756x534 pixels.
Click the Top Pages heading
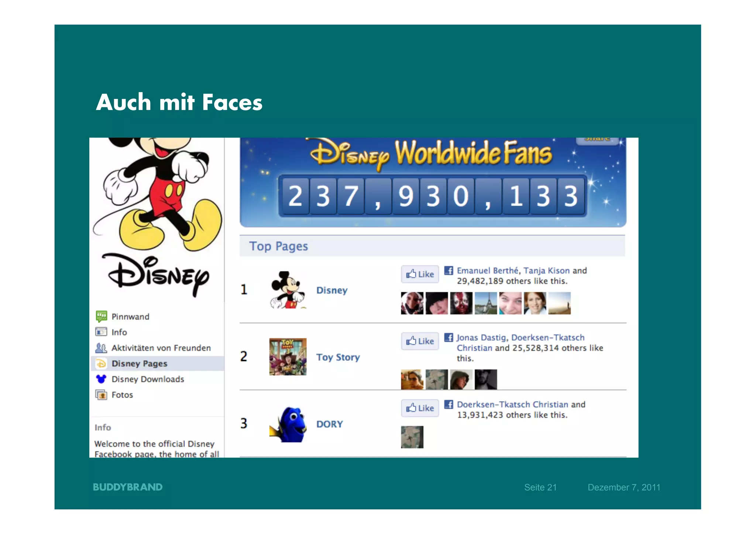click(278, 246)
